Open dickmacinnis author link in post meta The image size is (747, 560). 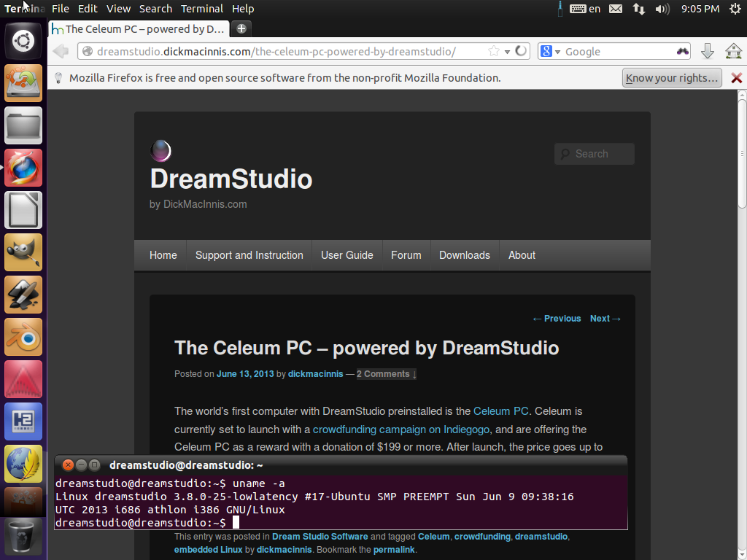click(315, 374)
